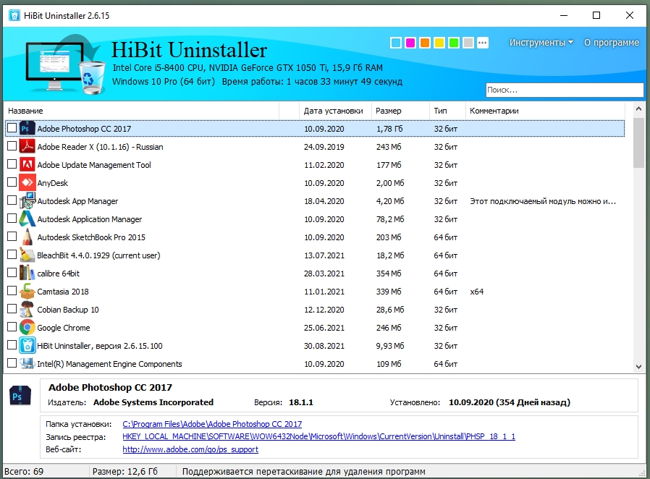Check the Google Chrome checkbox
This screenshot has width=650, height=479.
point(12,327)
